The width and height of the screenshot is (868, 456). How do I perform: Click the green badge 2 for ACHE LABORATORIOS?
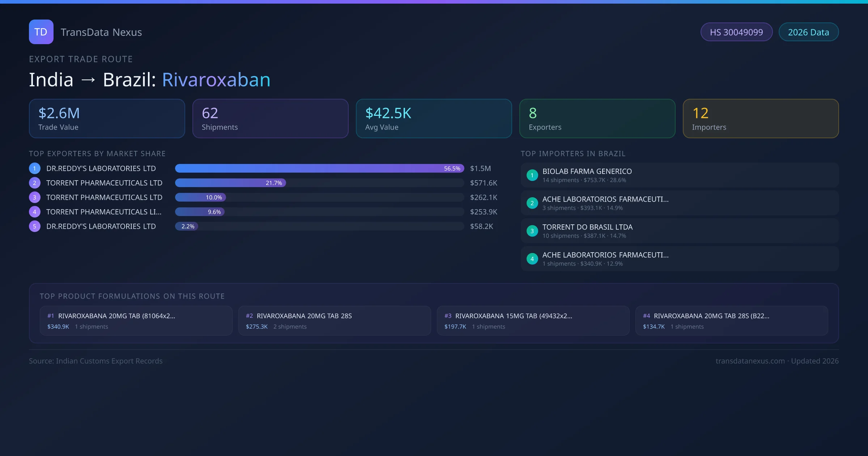click(x=532, y=203)
